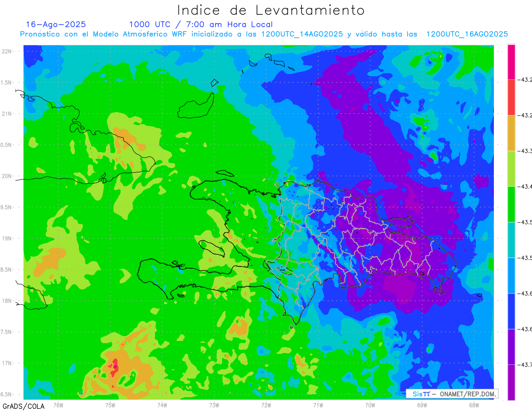
Task: Click the "-43.4" color bar value
Action: tap(525, 187)
